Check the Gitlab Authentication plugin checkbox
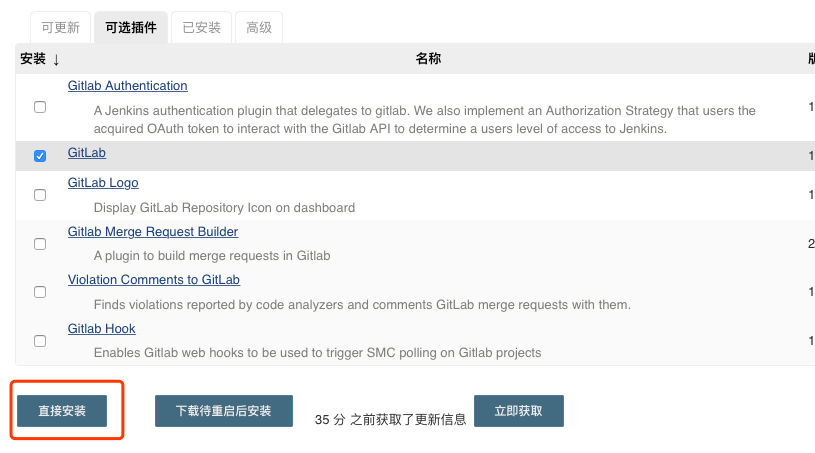The width and height of the screenshot is (815, 453). (40, 107)
